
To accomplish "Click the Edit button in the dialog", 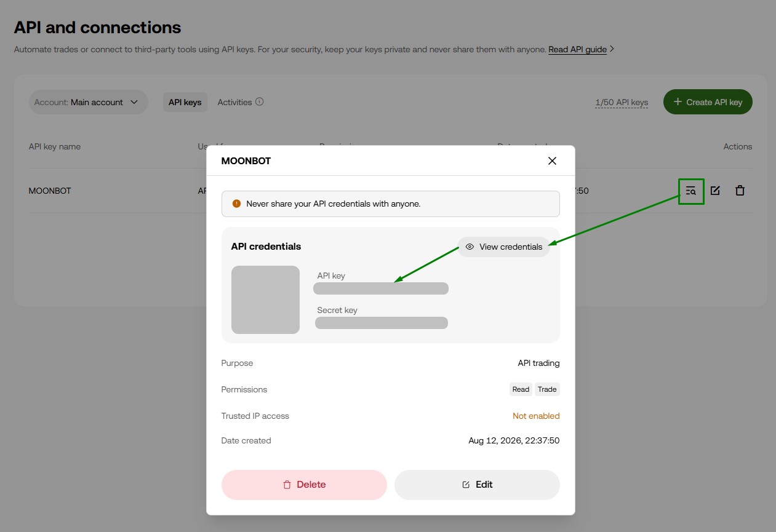I will tap(477, 485).
